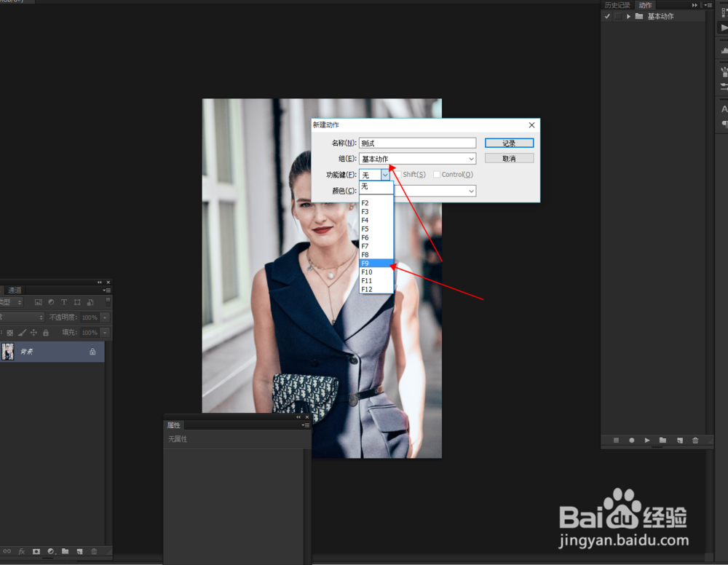
Task: Open the 颜色(C) color dropdown
Action: (471, 191)
